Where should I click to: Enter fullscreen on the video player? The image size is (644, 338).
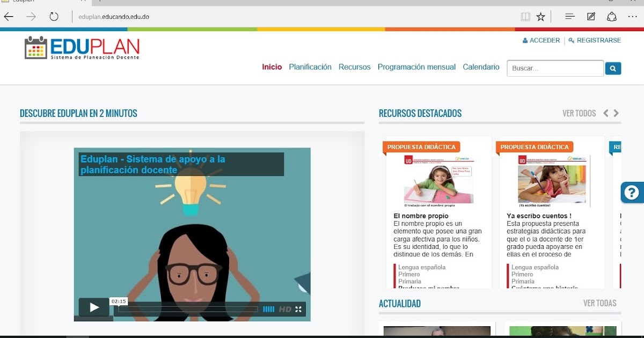(297, 309)
